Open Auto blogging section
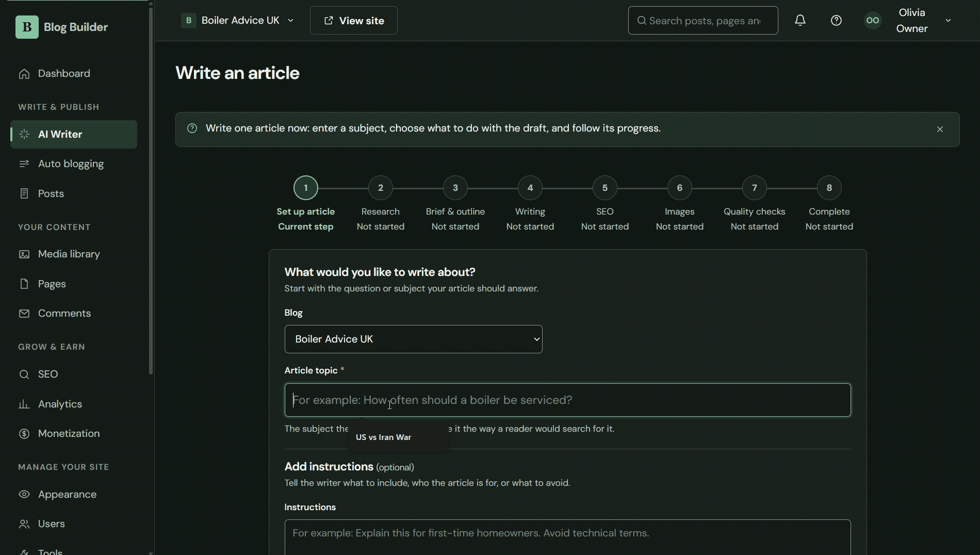 click(74, 164)
